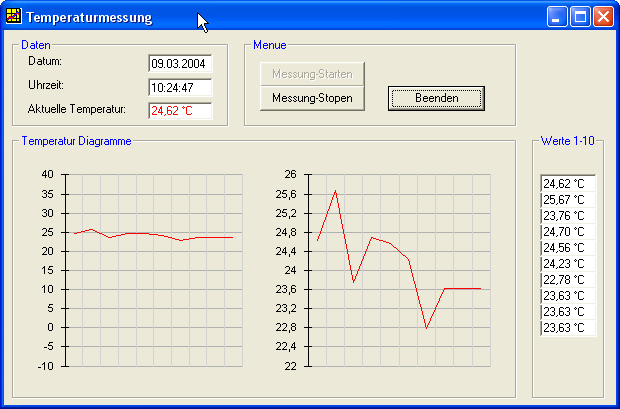The height and width of the screenshot is (409, 620).
Task: Click the first value 24,62 °C in Werte list
Action: 568,184
